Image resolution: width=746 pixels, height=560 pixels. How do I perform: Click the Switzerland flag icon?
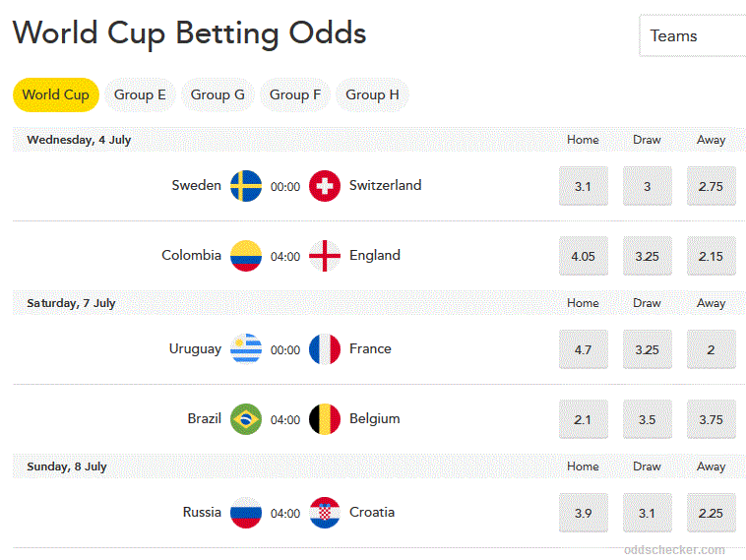325,186
